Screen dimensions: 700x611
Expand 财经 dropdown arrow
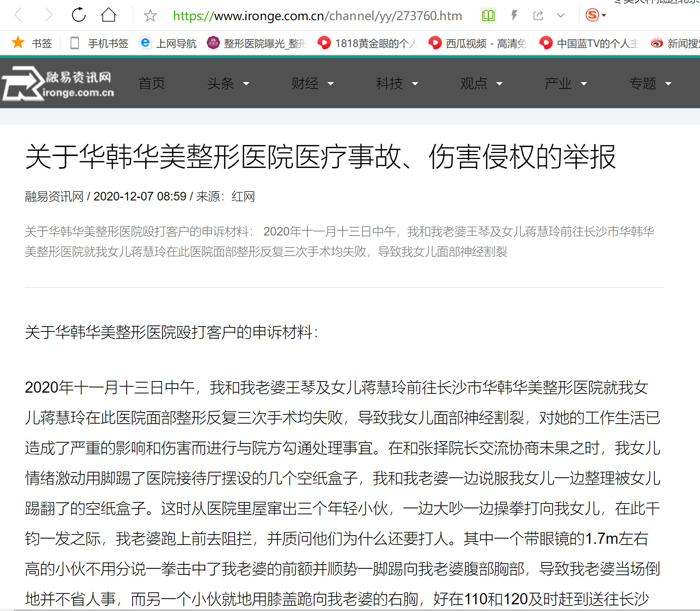331,84
